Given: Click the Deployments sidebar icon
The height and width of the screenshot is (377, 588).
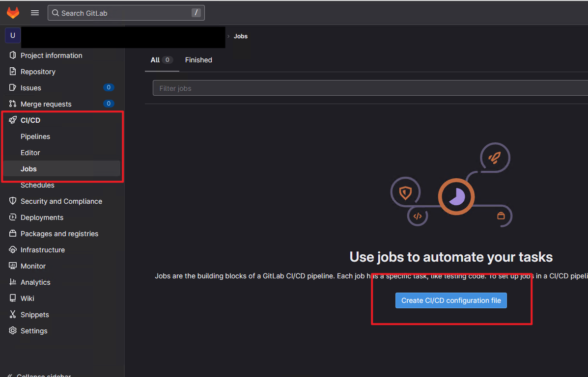Looking at the screenshot, I should point(13,217).
